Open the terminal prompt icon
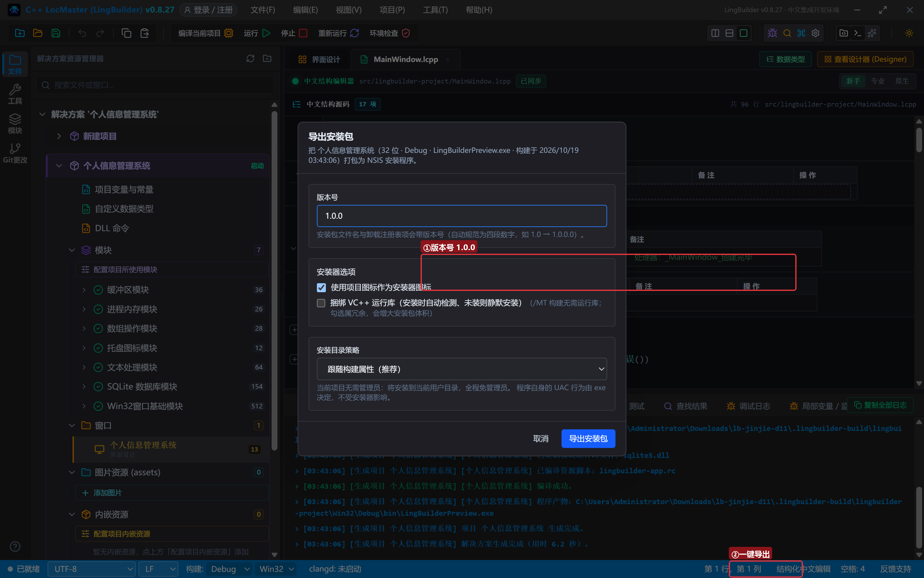This screenshot has height=578, width=924. 858,33
